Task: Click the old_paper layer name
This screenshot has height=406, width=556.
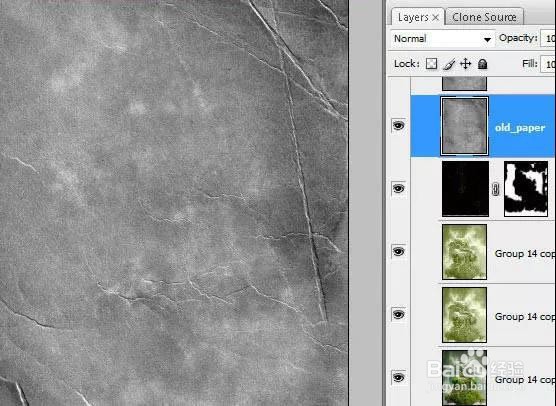Action: (520, 128)
